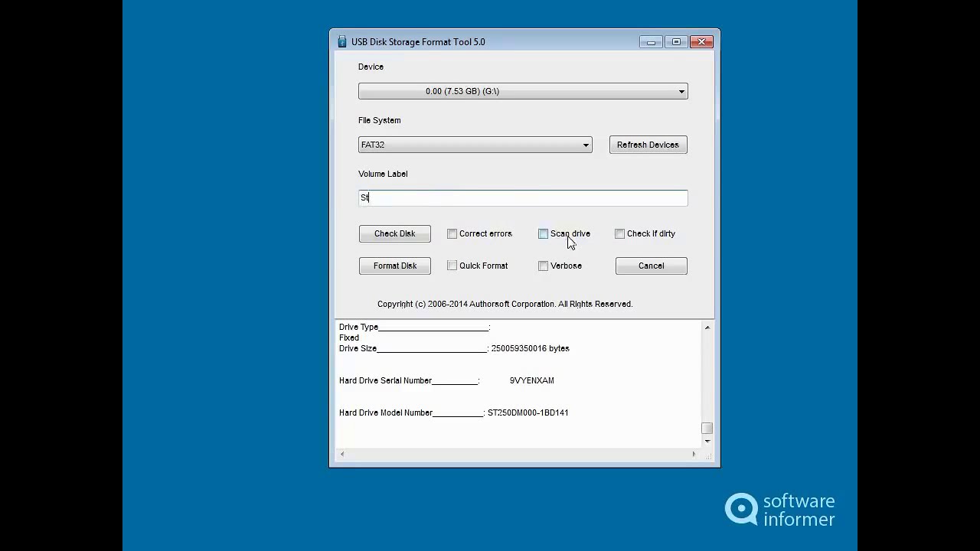Click the 'Device' caption
Image resolution: width=980 pixels, height=551 pixels.
[x=371, y=67]
